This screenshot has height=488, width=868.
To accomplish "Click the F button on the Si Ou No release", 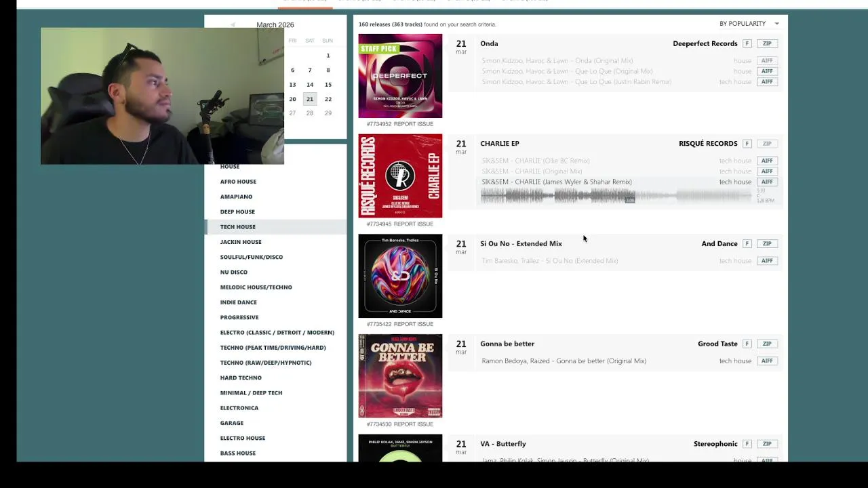I will 747,244.
